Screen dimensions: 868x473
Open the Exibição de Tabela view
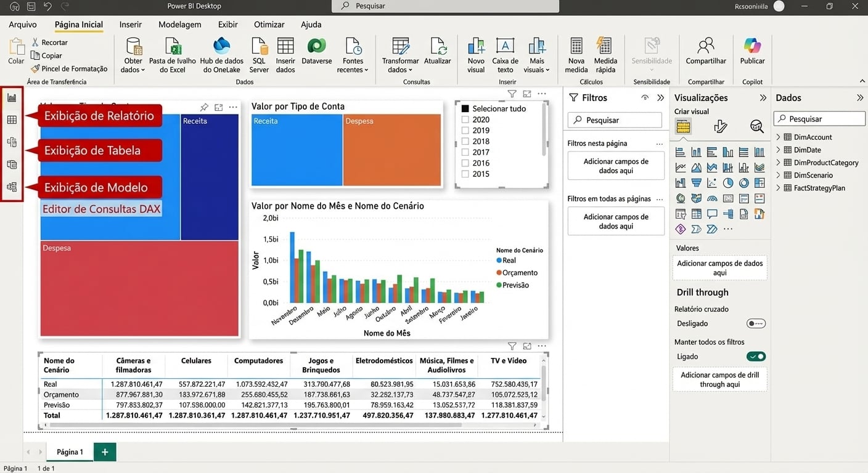[12, 119]
